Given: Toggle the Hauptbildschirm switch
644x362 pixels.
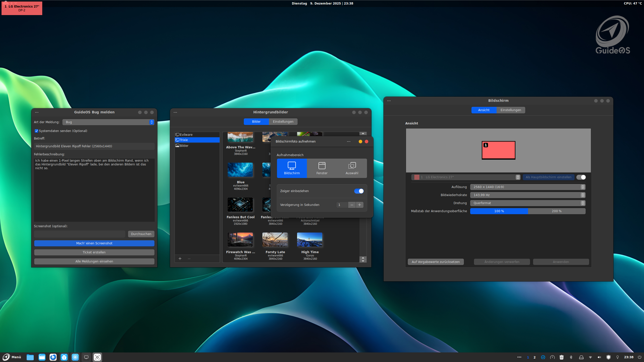Looking at the screenshot, I should pyautogui.click(x=581, y=177).
